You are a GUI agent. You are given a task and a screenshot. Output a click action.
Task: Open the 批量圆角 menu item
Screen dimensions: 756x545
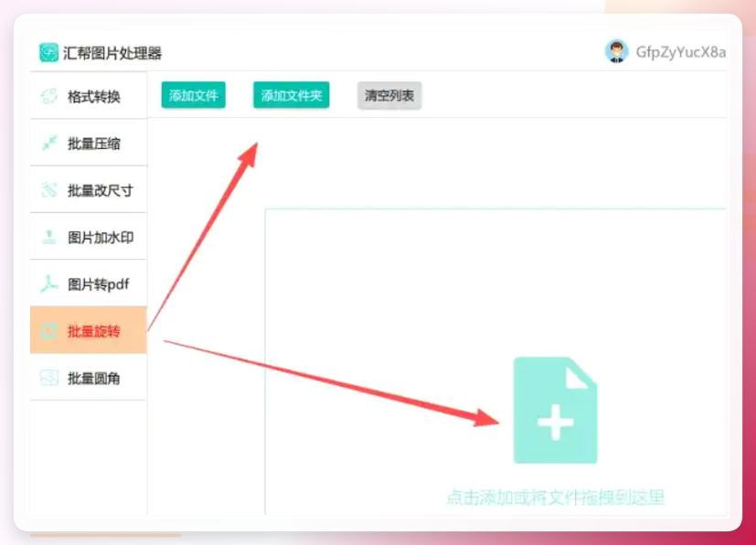pyautogui.click(x=89, y=378)
